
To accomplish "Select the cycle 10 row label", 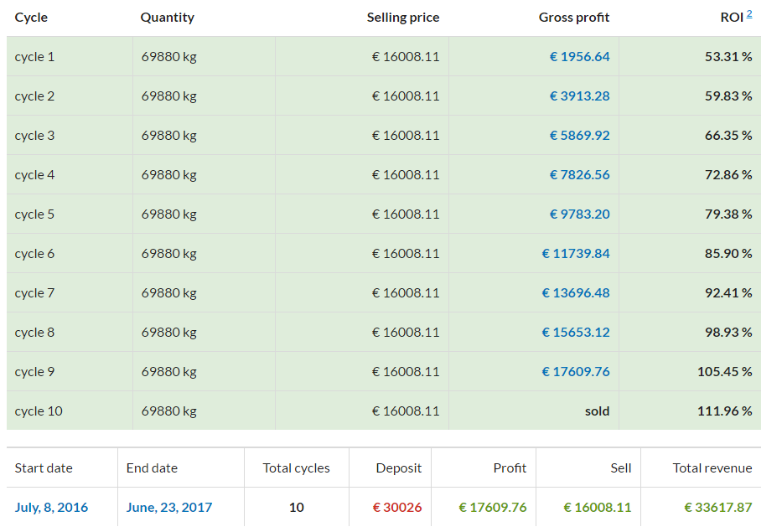I will tap(39, 411).
